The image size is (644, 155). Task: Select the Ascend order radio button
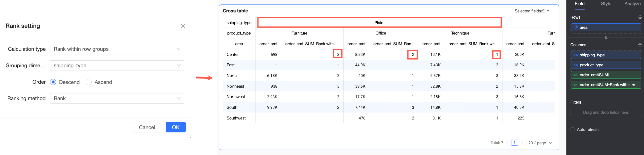88,82
